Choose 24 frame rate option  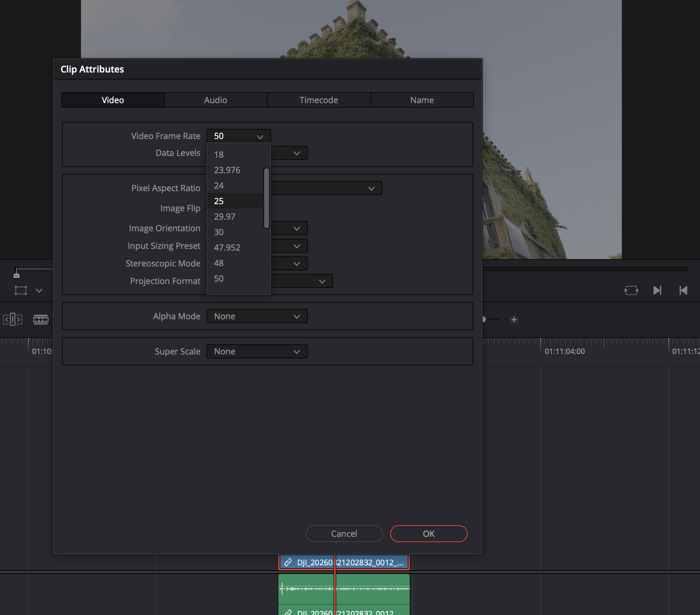pos(235,186)
